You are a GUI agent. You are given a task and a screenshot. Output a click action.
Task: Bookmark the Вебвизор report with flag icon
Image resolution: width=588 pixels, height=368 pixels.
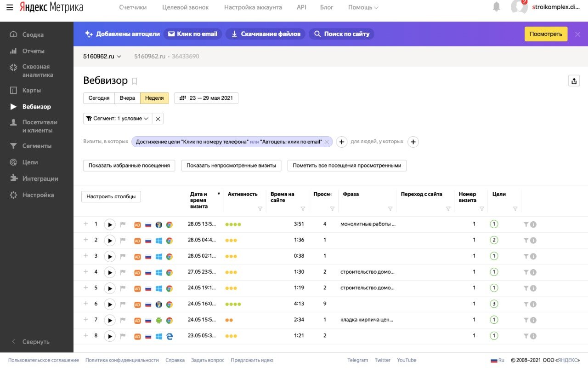(134, 81)
